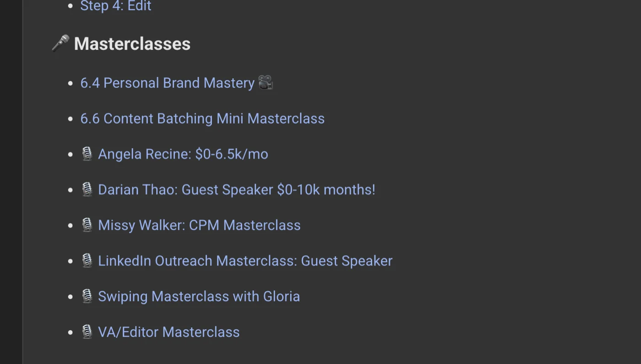The image size is (641, 364).
Task: Click the dark sidebar strip at left edge
Action: click(x=11, y=182)
